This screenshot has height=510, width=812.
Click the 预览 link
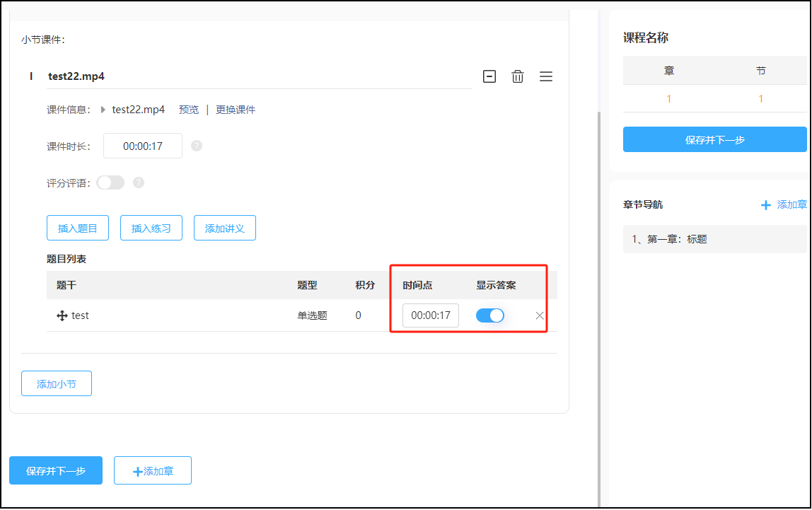pyautogui.click(x=188, y=110)
